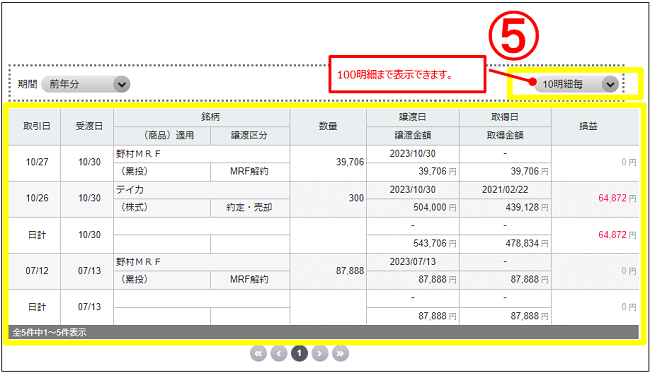Click the 約定・売却 cell
650x373 pixels.
point(250,208)
